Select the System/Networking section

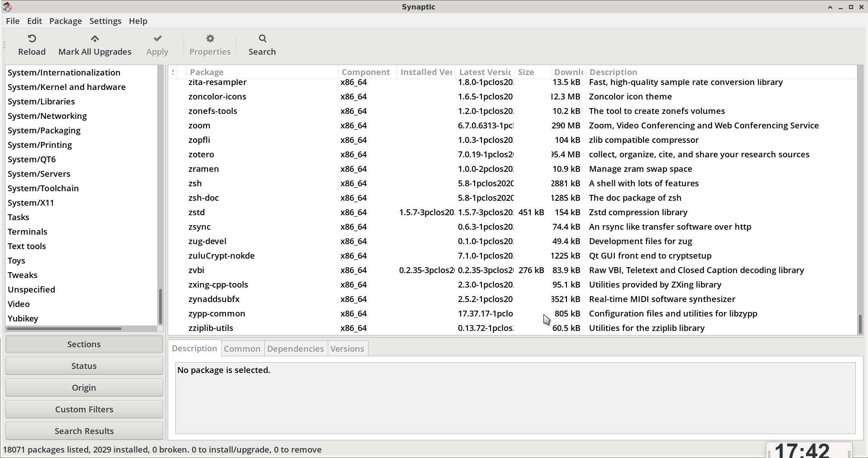47,116
